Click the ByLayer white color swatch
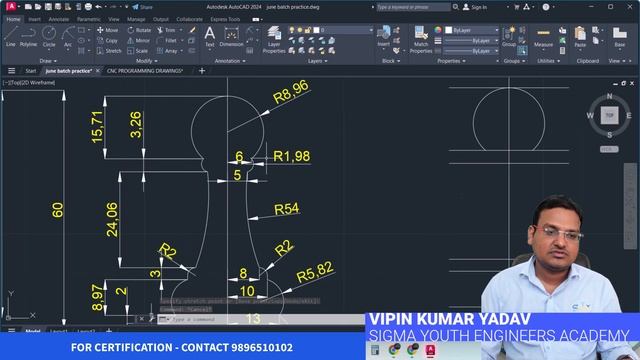The height and width of the screenshot is (360, 640). (x=449, y=30)
